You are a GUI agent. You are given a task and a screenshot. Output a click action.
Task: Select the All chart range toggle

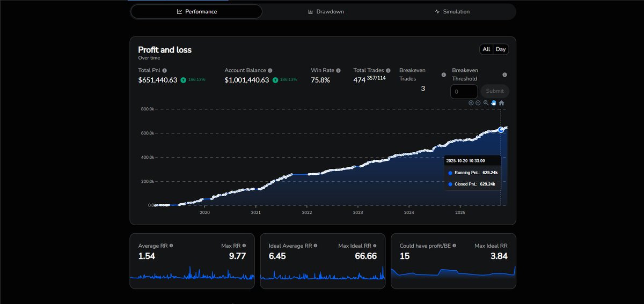(486, 49)
